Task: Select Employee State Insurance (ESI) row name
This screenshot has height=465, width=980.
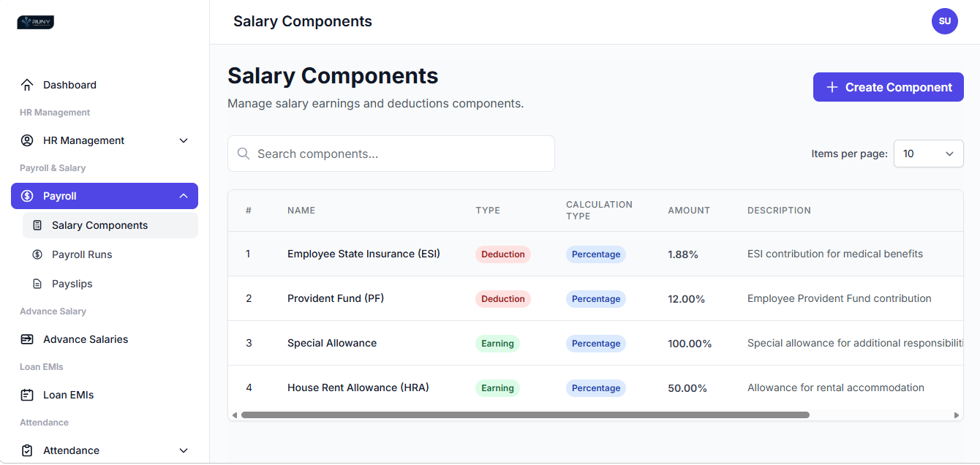Action: pos(363,254)
